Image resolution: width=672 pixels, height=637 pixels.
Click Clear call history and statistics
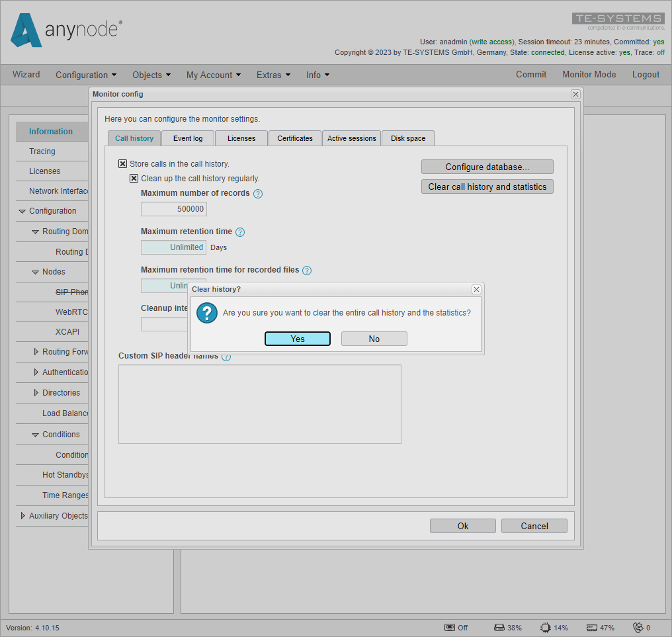point(487,187)
